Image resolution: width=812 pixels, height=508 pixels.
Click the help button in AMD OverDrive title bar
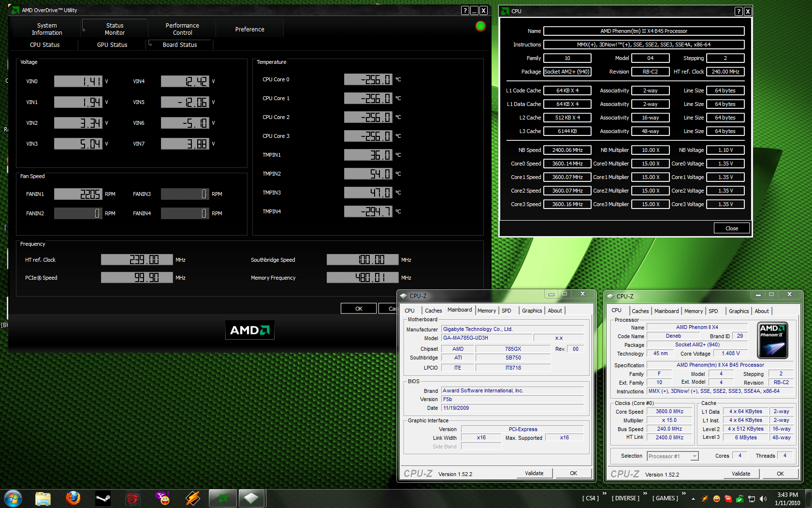pos(465,10)
